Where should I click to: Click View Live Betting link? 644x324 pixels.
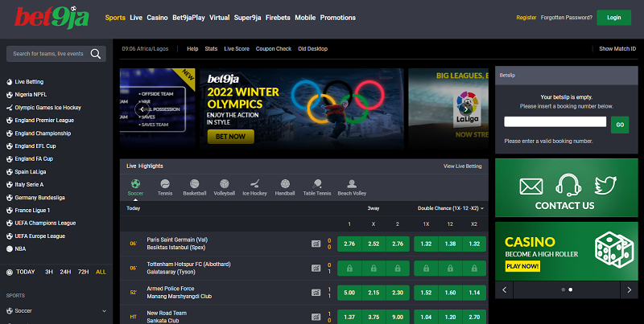(462, 166)
